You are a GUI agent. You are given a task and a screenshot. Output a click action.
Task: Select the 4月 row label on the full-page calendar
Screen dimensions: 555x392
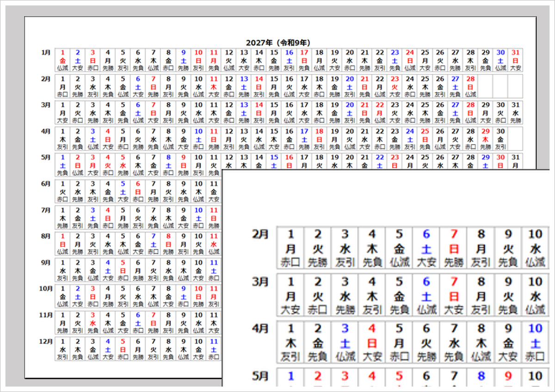[x=46, y=131]
